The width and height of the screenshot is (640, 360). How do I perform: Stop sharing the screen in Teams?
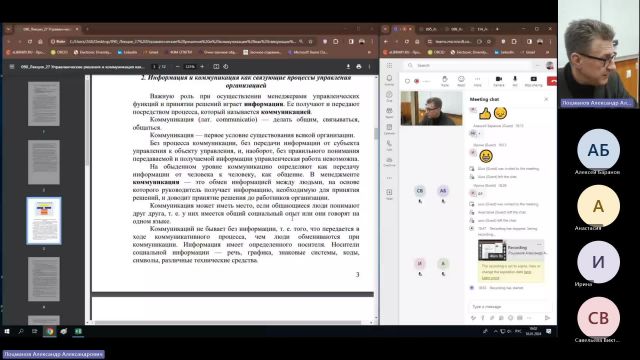(533, 80)
